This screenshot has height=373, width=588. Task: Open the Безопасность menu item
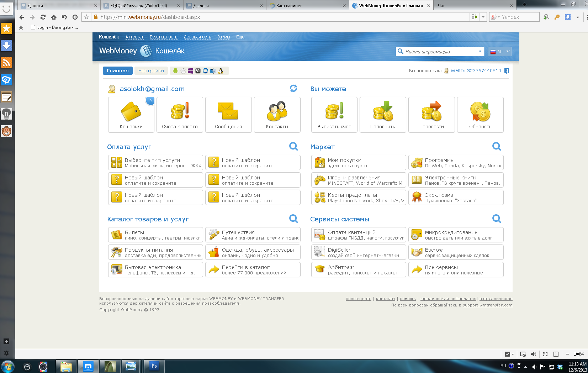pos(163,37)
